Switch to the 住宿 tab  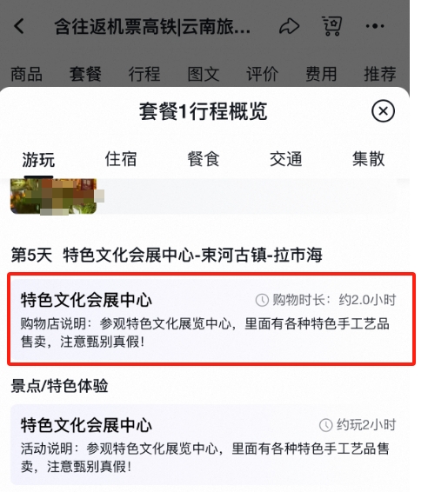[121, 159]
